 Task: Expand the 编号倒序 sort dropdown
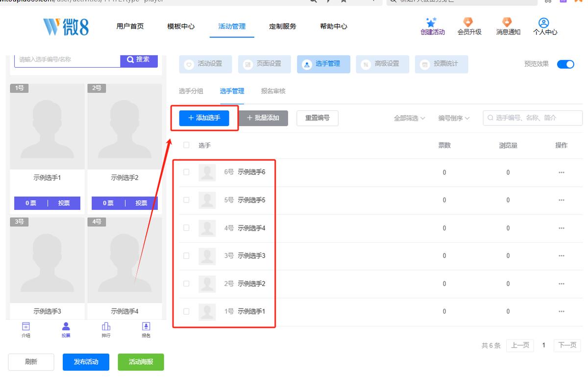click(x=454, y=118)
